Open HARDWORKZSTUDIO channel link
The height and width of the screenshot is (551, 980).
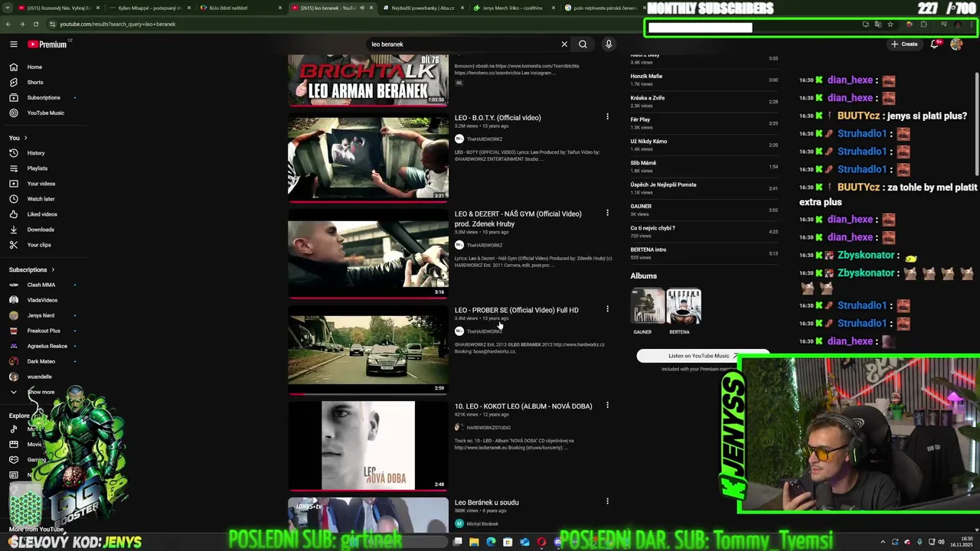[488, 428]
